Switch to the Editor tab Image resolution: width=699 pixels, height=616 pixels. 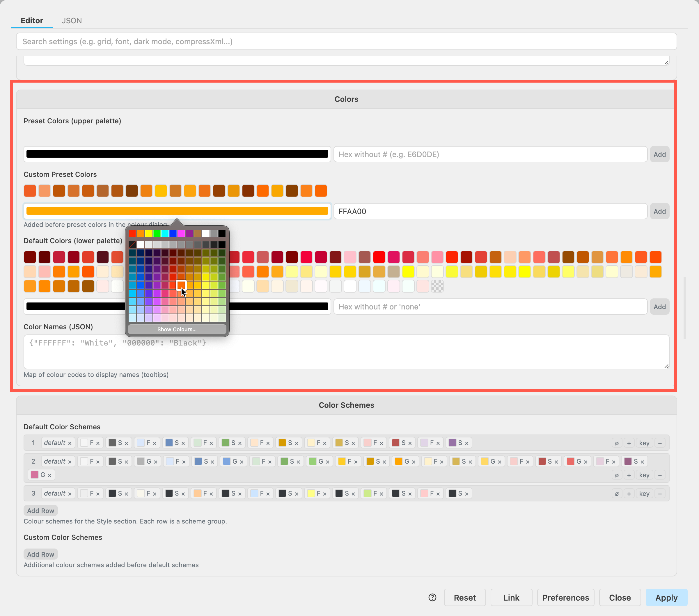(x=32, y=21)
